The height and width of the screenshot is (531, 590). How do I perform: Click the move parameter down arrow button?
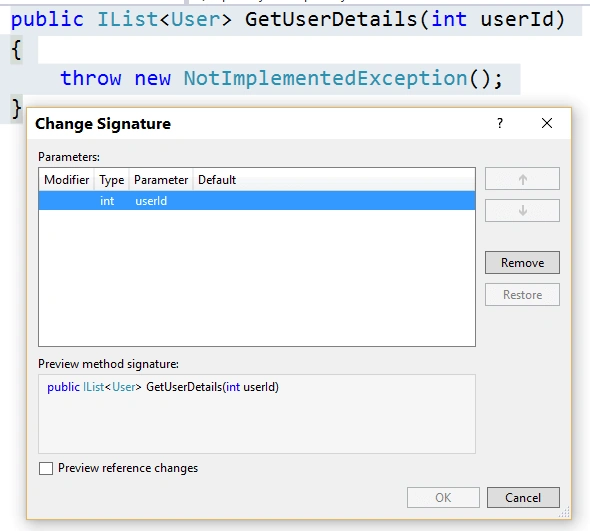(x=522, y=210)
